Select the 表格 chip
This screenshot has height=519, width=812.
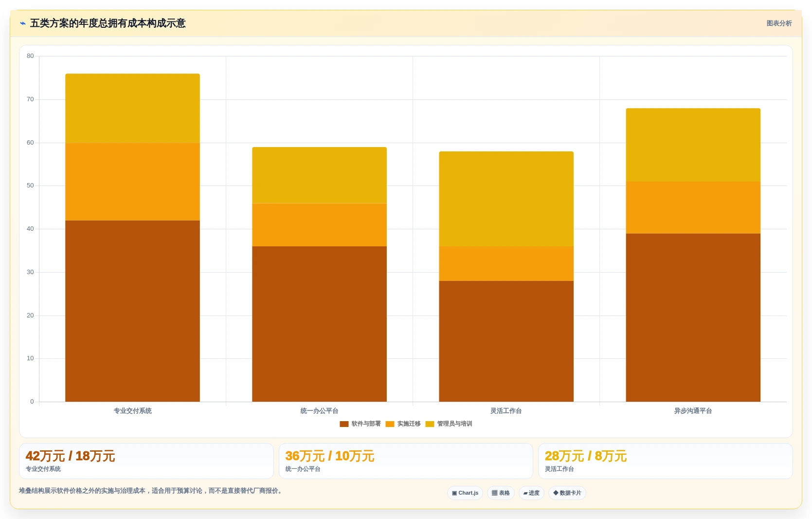[501, 493]
